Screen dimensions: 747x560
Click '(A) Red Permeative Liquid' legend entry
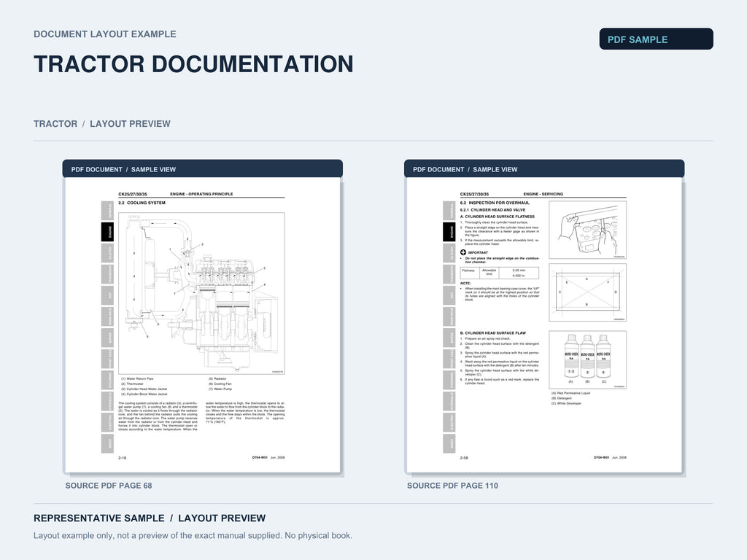570,393
